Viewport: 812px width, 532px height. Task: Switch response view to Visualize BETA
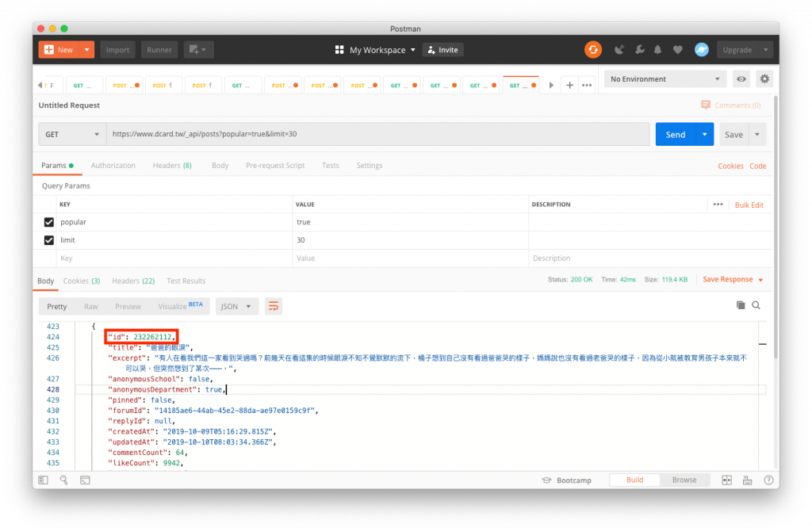(180, 306)
